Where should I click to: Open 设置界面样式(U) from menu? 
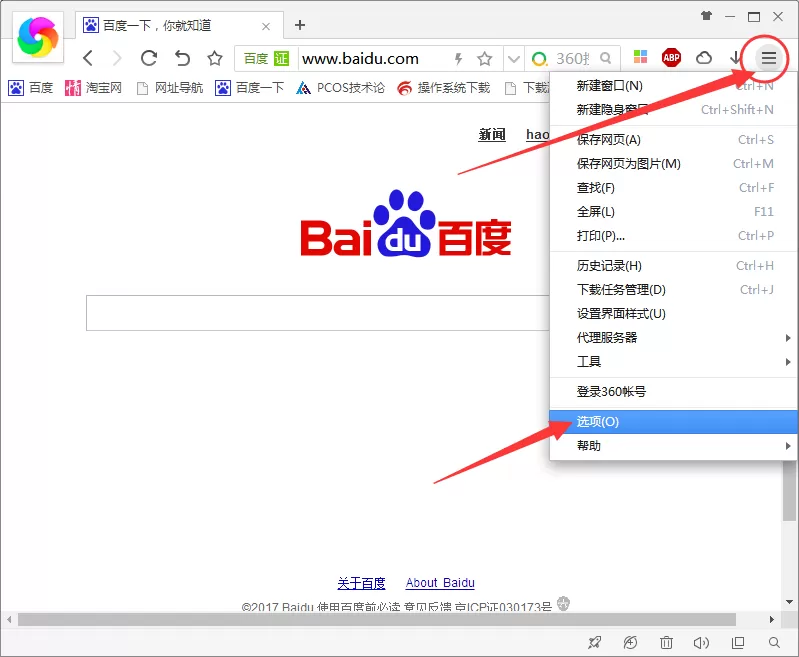coord(674,313)
